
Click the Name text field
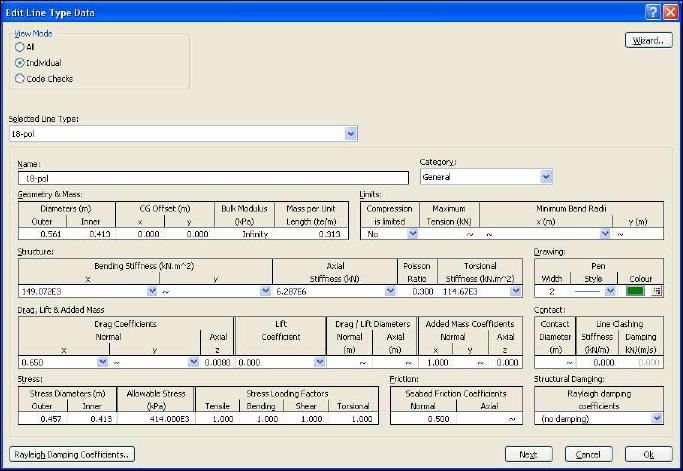click(213, 177)
